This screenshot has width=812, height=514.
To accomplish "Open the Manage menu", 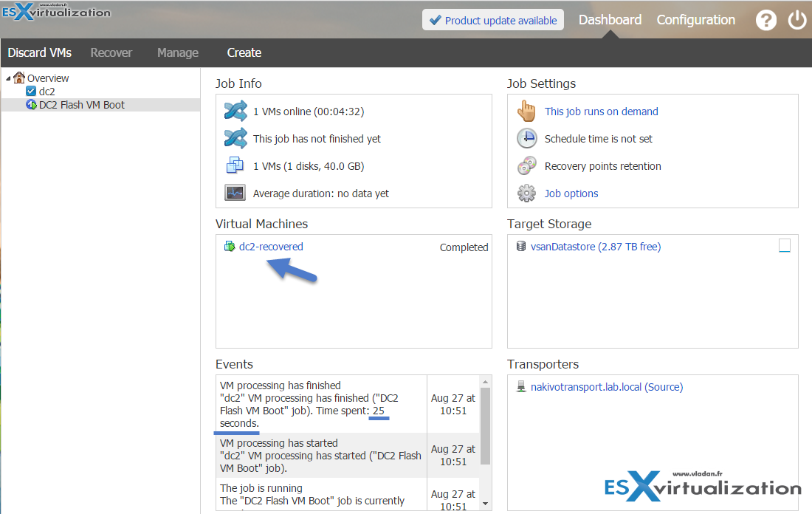I will [178, 53].
